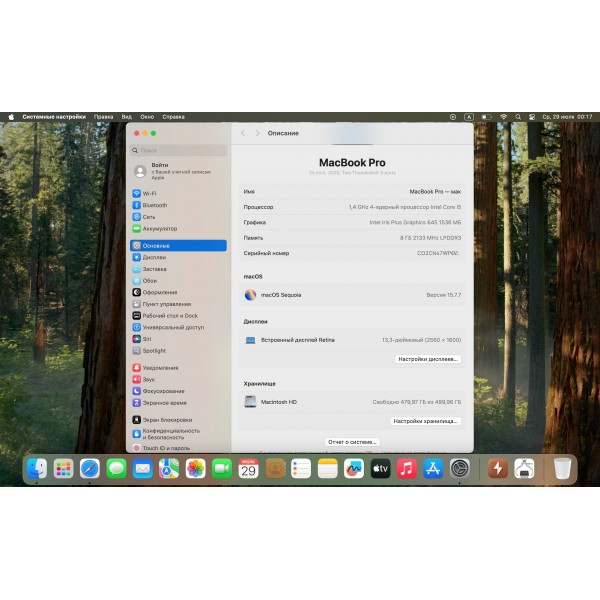Image resolution: width=600 pixels, height=600 pixels.
Task: Click the Настройки дисплеев button
Action: pos(428,359)
